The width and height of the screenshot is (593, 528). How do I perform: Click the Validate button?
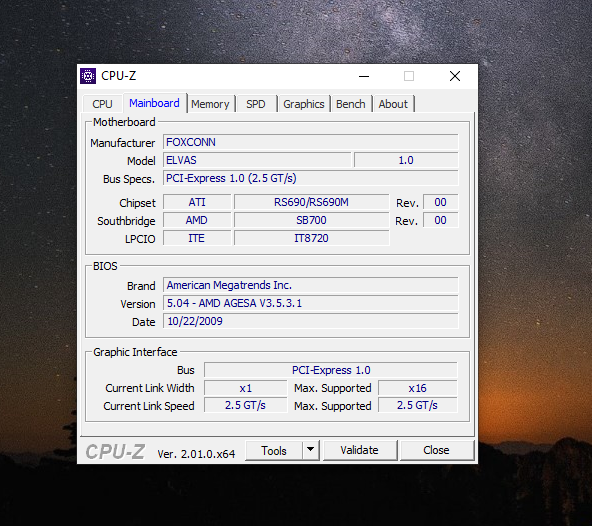click(x=359, y=450)
